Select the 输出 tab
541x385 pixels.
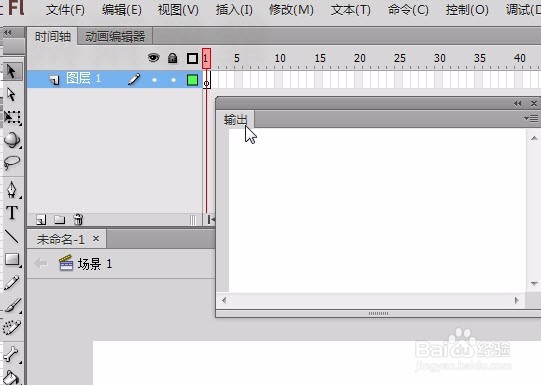click(236, 120)
